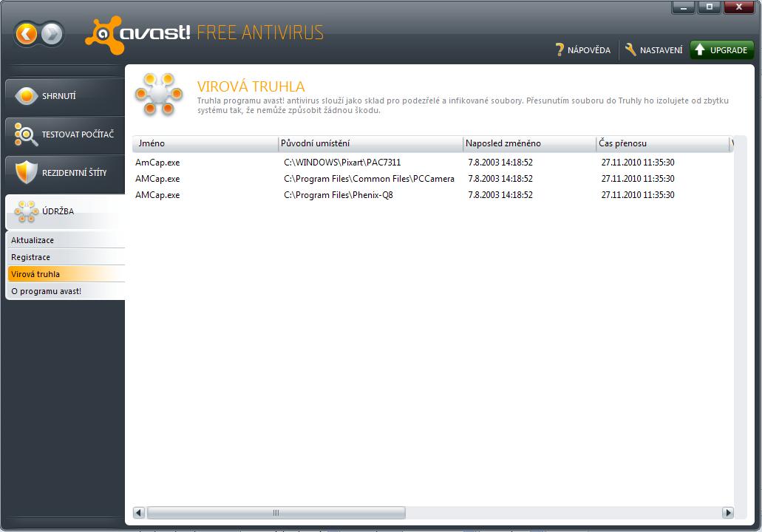Sort by Naposled změněno column
Image resolution: width=762 pixels, height=532 pixels.
click(x=528, y=143)
